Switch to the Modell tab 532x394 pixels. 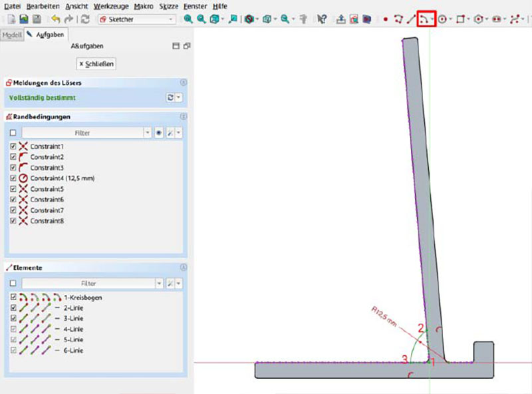point(11,35)
